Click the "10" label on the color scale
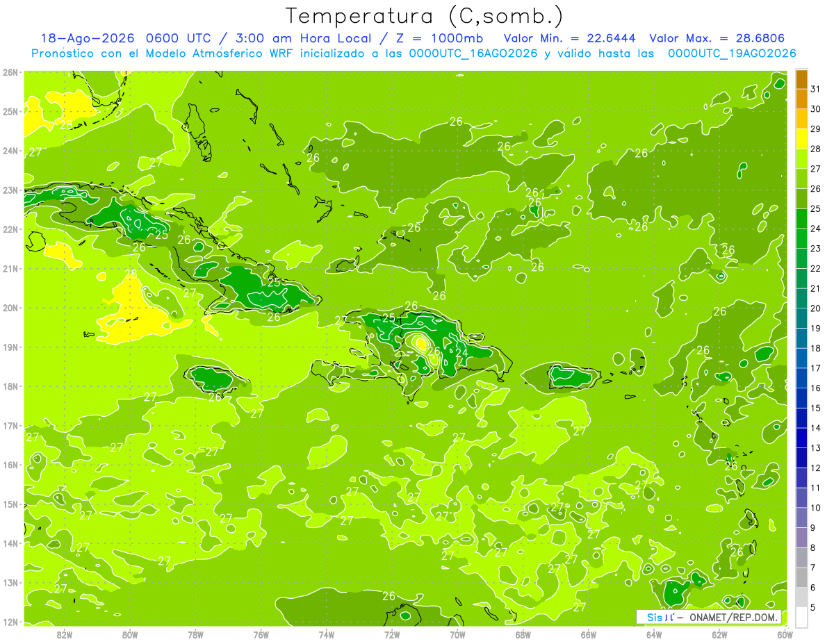 (x=815, y=508)
